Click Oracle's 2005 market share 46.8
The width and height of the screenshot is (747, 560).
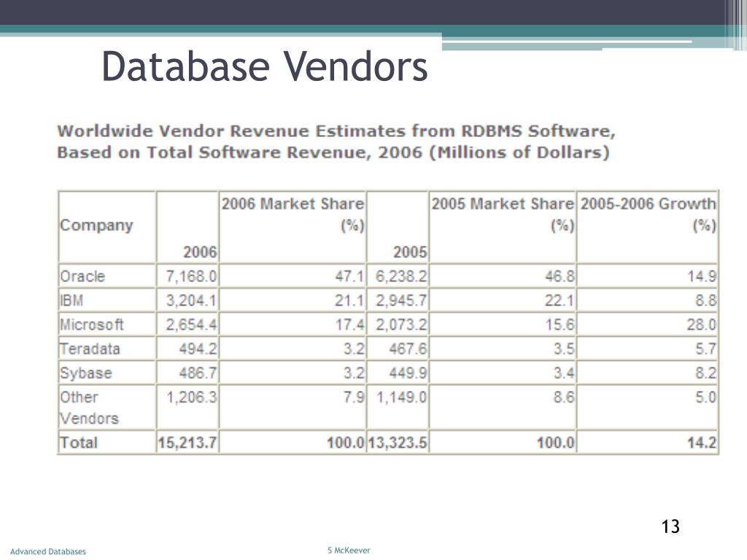coord(560,276)
